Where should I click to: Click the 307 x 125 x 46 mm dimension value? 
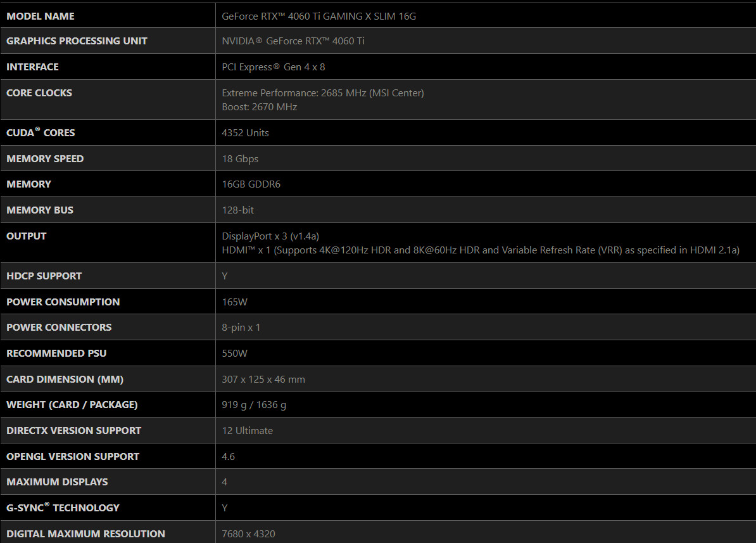point(263,380)
